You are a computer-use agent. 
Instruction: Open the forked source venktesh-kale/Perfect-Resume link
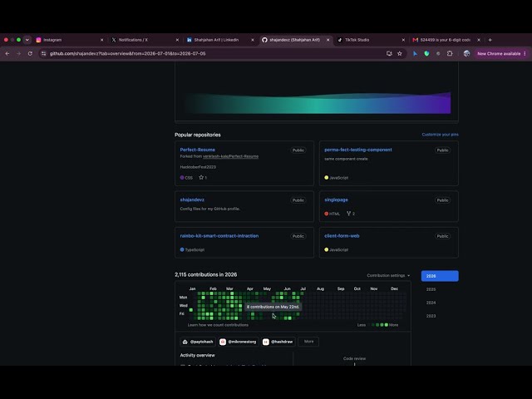[x=231, y=156]
